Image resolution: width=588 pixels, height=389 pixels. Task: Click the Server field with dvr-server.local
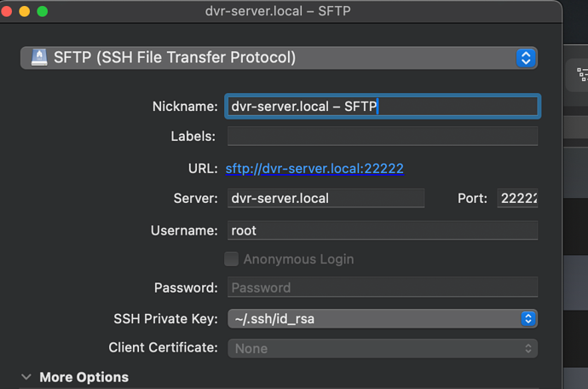[x=326, y=199]
